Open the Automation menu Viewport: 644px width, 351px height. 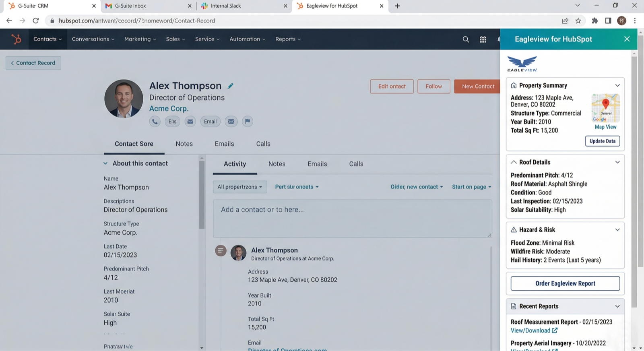pyautogui.click(x=248, y=39)
